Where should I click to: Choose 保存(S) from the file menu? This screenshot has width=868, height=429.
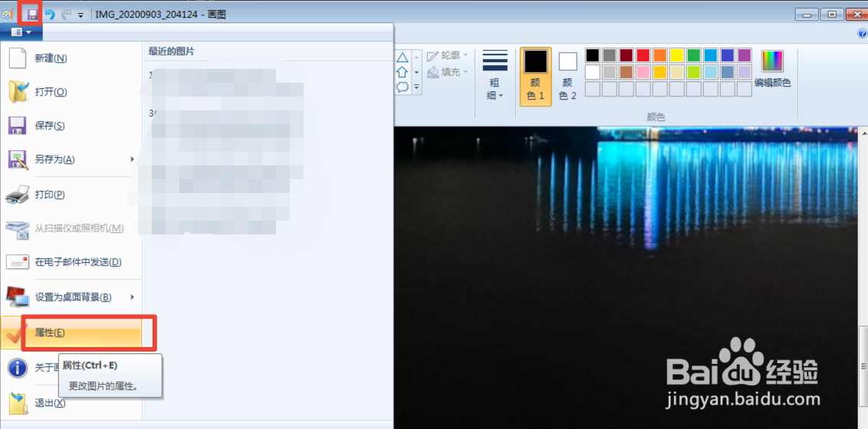click(x=71, y=126)
